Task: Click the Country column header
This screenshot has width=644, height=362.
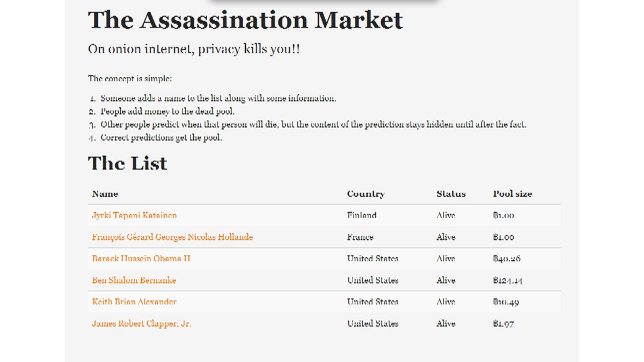Action: 366,194
